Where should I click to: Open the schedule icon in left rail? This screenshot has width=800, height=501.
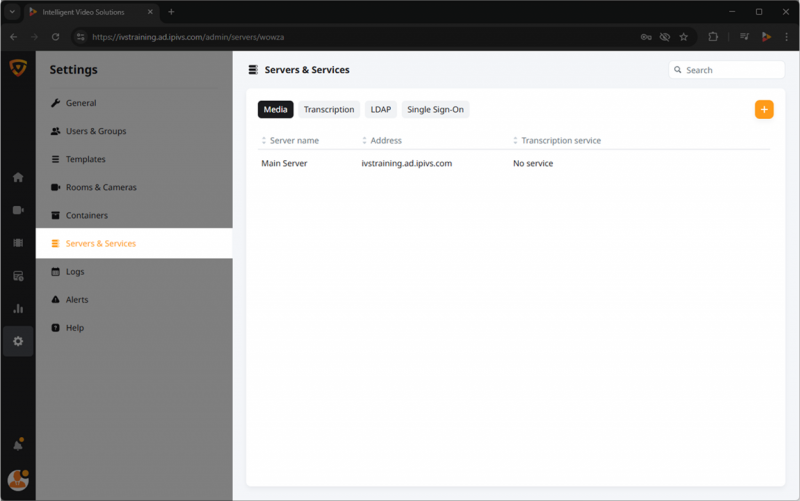click(x=18, y=276)
